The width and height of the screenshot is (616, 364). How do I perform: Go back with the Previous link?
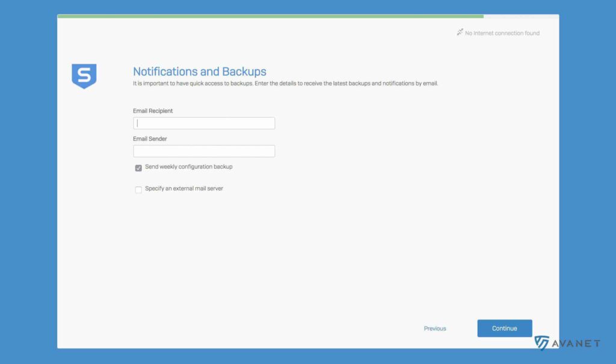(435, 329)
